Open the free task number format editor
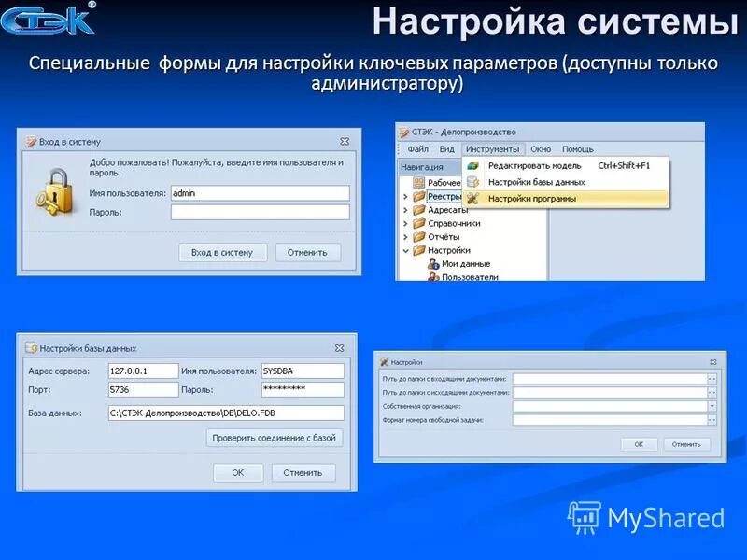This screenshot has height=560, width=747. [712, 420]
